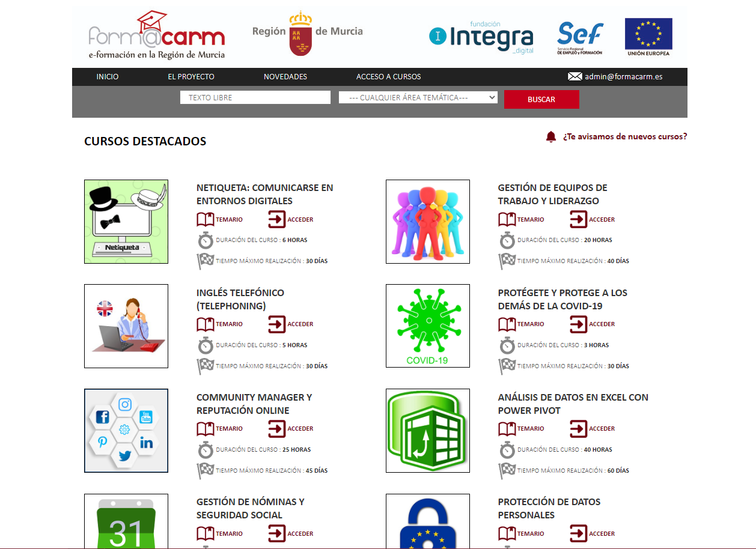Click the EU padlock thumbnail
756x549 pixels.
pos(428,521)
